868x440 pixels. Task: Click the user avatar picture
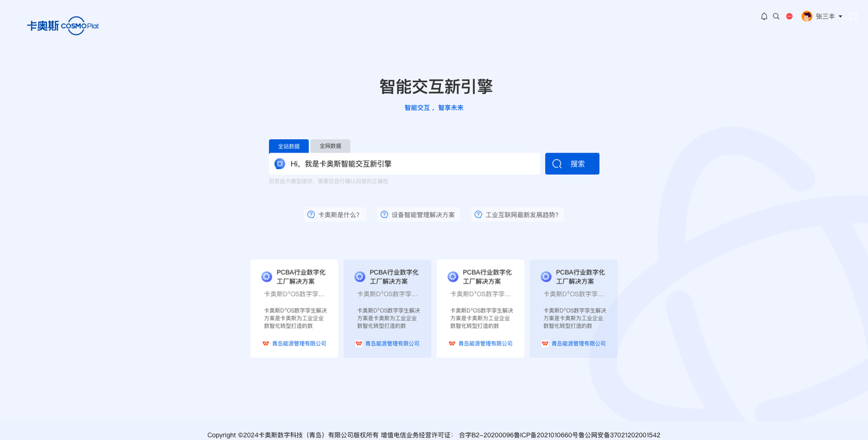click(806, 17)
